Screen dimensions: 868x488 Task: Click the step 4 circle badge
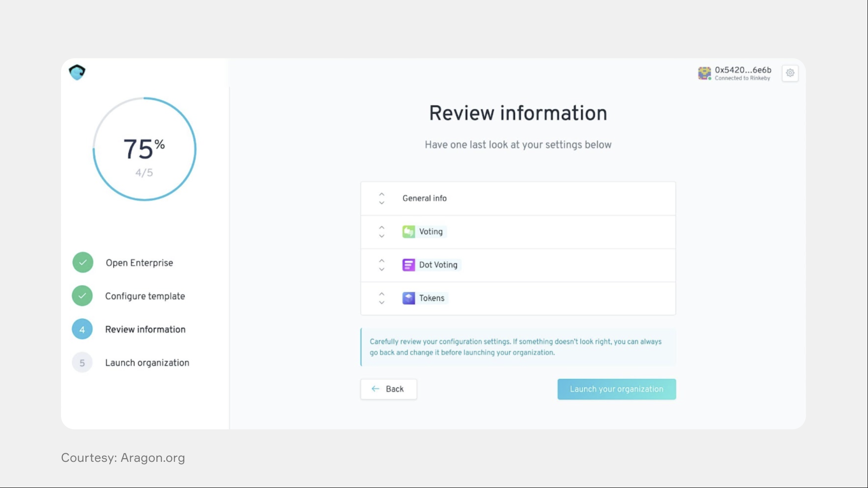pyautogui.click(x=82, y=330)
